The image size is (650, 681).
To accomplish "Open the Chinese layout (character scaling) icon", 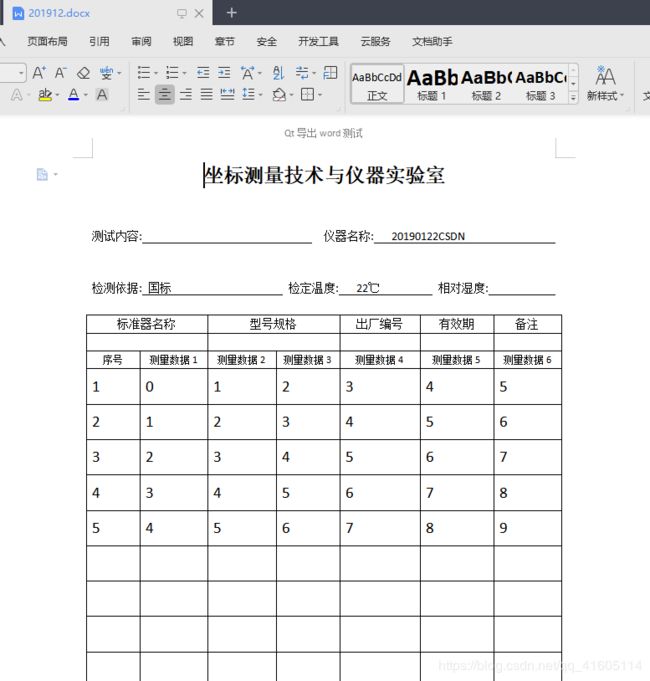I will [x=247, y=73].
